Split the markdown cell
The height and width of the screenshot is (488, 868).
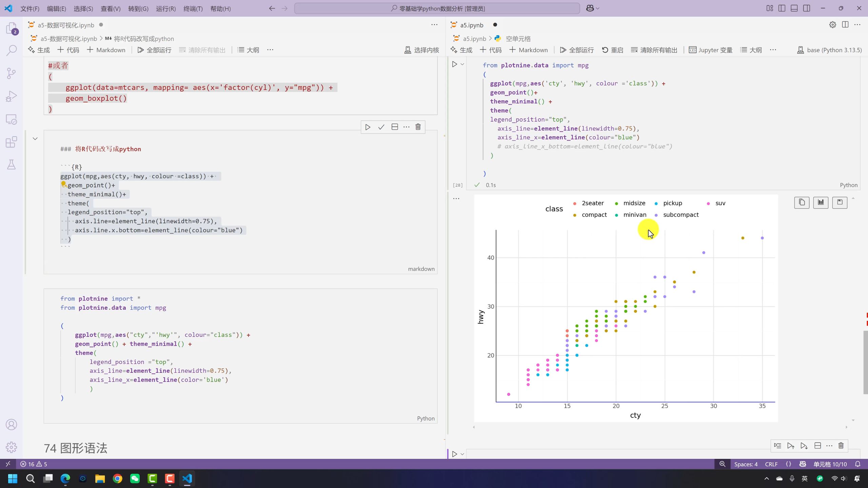tap(394, 127)
